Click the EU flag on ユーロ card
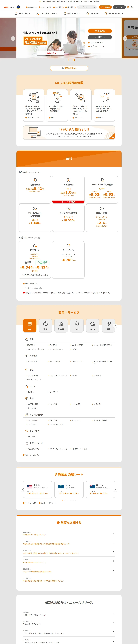 tap(61, 487)
